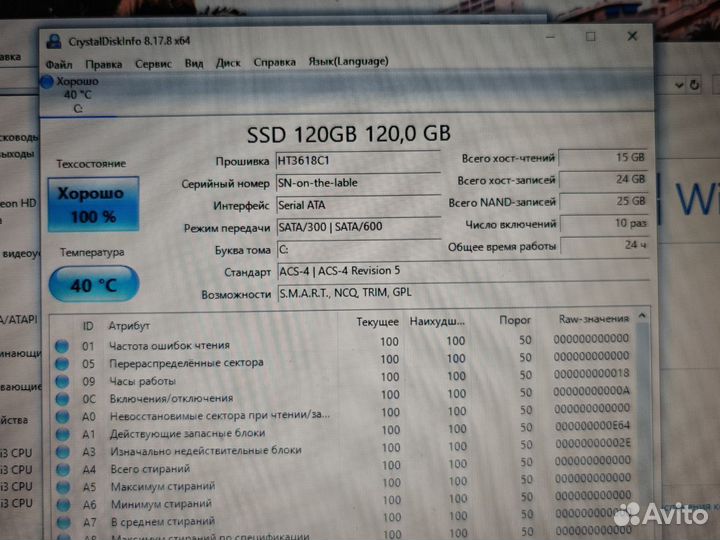
Task: Click the Наихудш... column header
Action: 437,321
